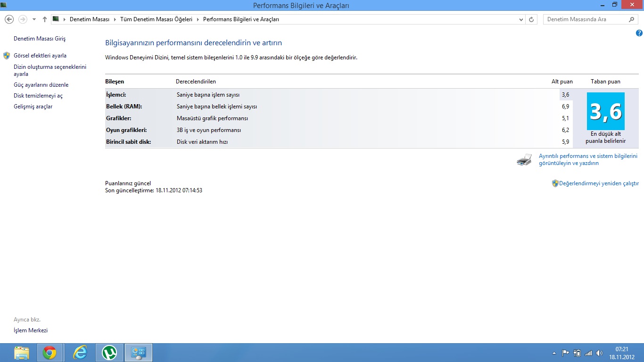This screenshot has height=362, width=644.
Task: Click the Control Panel taskbar button
Action: 139,353
